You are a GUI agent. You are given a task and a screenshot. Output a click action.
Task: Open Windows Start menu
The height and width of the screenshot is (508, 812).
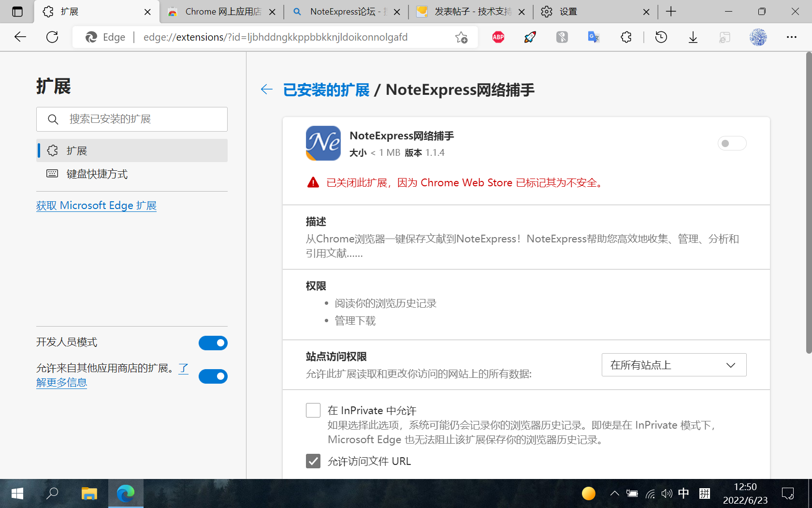point(17,493)
